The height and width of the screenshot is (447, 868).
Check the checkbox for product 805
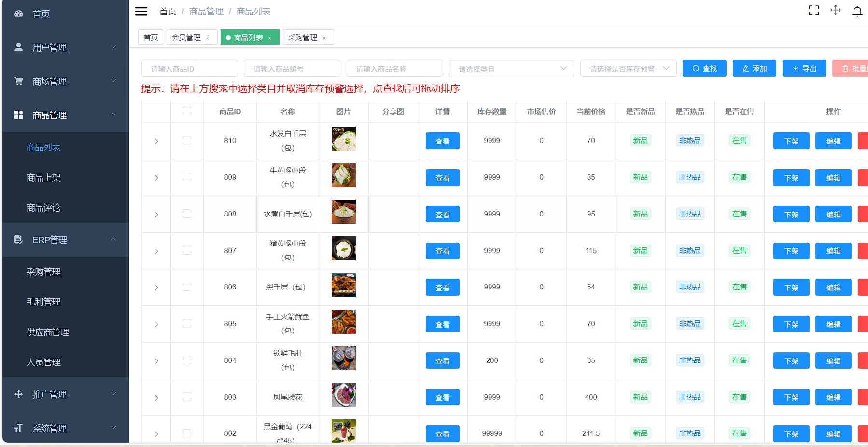[x=187, y=324]
